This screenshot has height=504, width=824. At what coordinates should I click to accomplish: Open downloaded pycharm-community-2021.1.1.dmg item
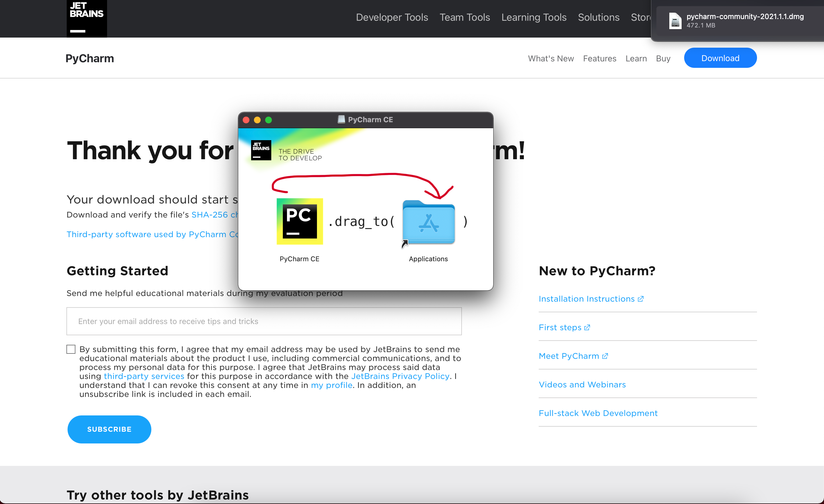click(741, 20)
